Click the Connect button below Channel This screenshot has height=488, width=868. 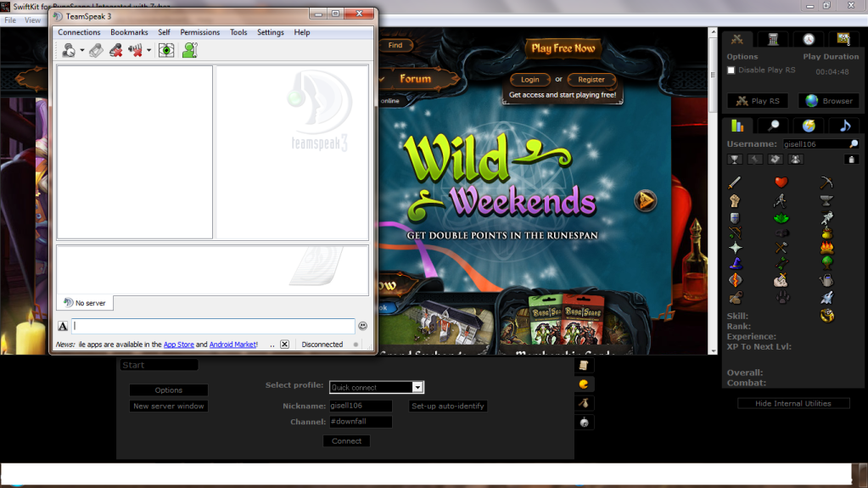pyautogui.click(x=346, y=440)
